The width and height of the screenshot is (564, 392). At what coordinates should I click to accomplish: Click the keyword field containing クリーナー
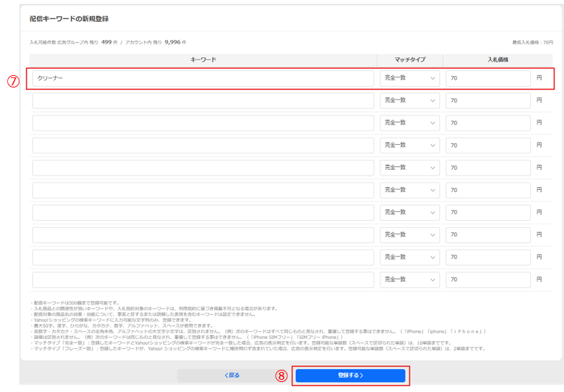(x=203, y=78)
